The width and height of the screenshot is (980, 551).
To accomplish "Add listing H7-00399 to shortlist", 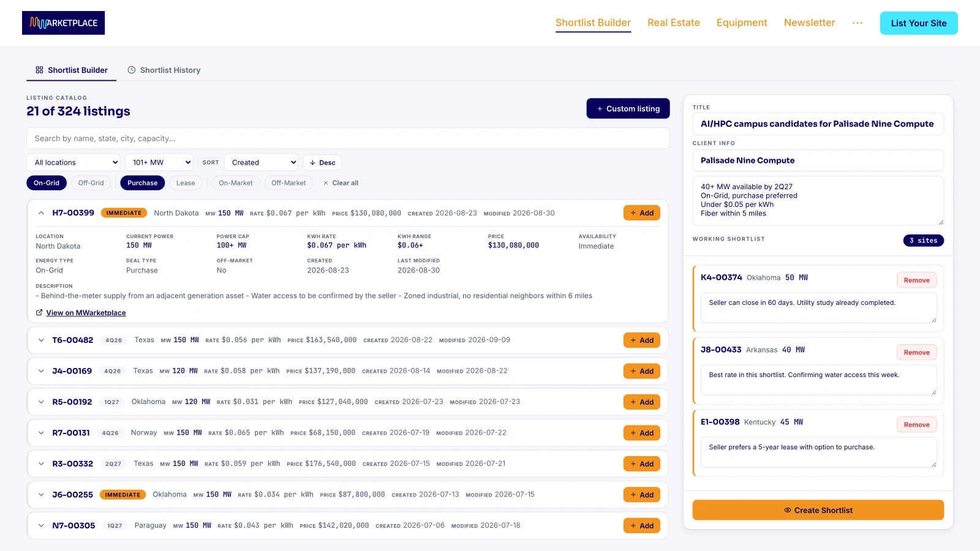I will (642, 213).
